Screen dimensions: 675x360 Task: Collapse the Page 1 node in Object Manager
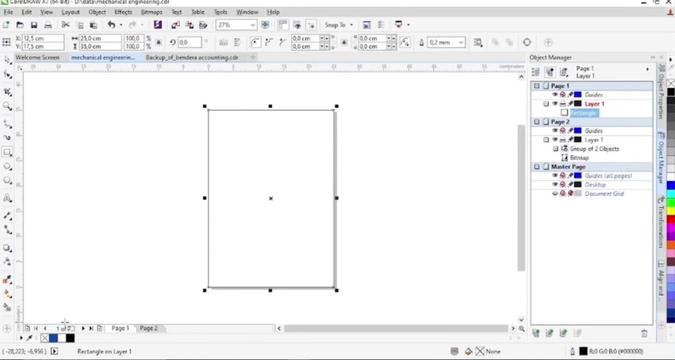click(x=536, y=86)
